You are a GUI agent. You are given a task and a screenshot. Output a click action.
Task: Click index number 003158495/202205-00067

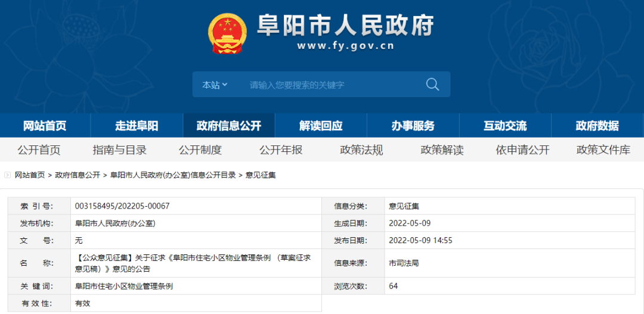(x=122, y=206)
